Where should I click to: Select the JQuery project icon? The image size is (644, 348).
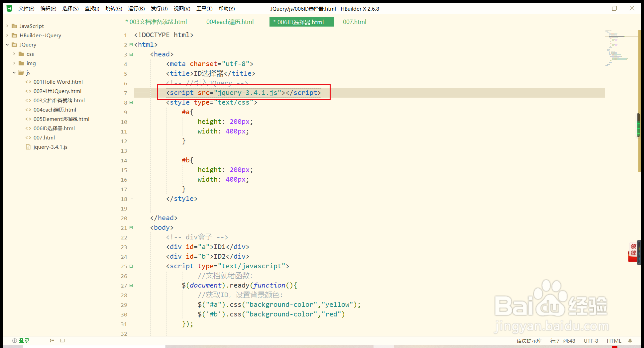(x=14, y=44)
